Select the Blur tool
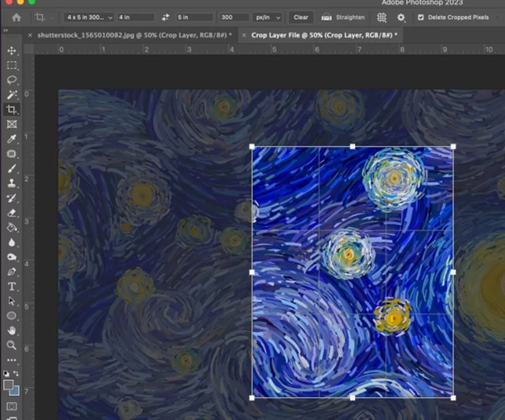Screen dimensions: 505x420 pyautogui.click(x=12, y=242)
